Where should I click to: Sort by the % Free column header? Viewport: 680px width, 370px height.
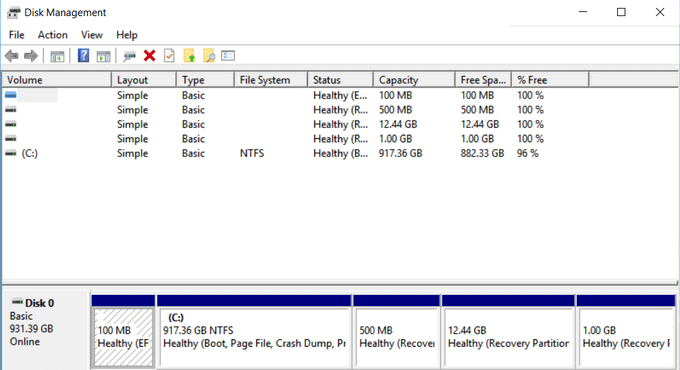point(550,80)
